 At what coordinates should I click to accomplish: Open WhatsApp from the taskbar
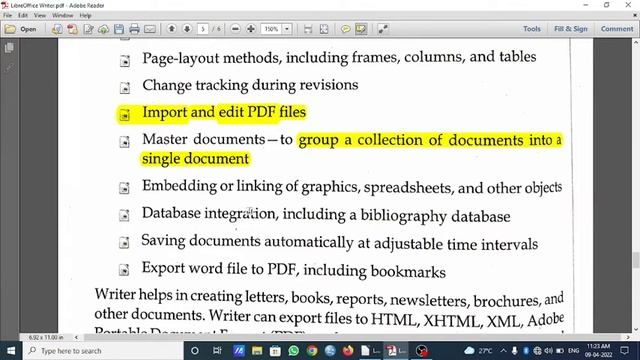(x=293, y=351)
